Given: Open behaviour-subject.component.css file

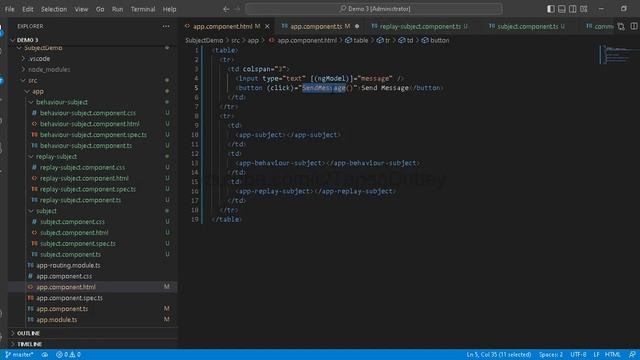Looking at the screenshot, I should coord(88,113).
